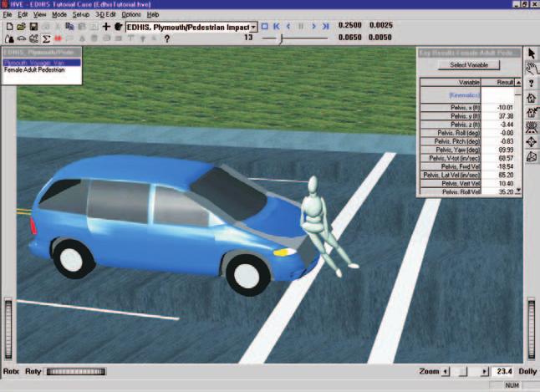Select the Pelvis, Yaw (deg) variable row
The height and width of the screenshot is (392, 540).
(467, 150)
